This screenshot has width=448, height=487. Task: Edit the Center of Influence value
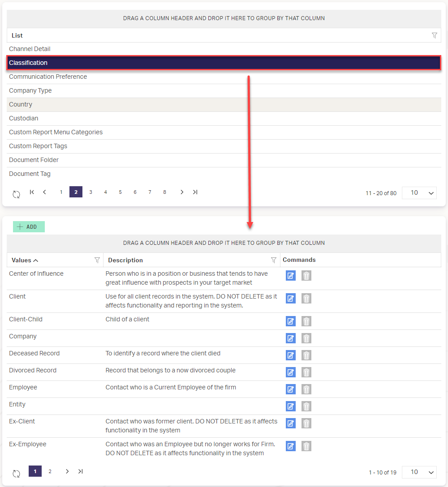291,276
